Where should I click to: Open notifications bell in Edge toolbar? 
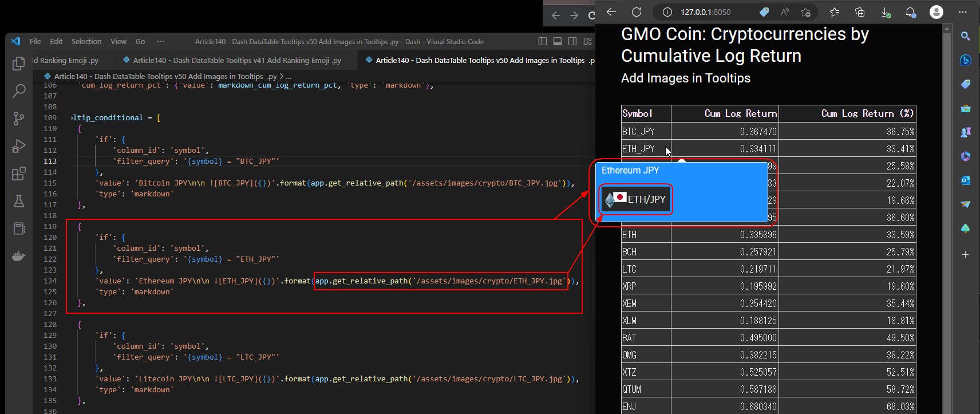[x=911, y=12]
